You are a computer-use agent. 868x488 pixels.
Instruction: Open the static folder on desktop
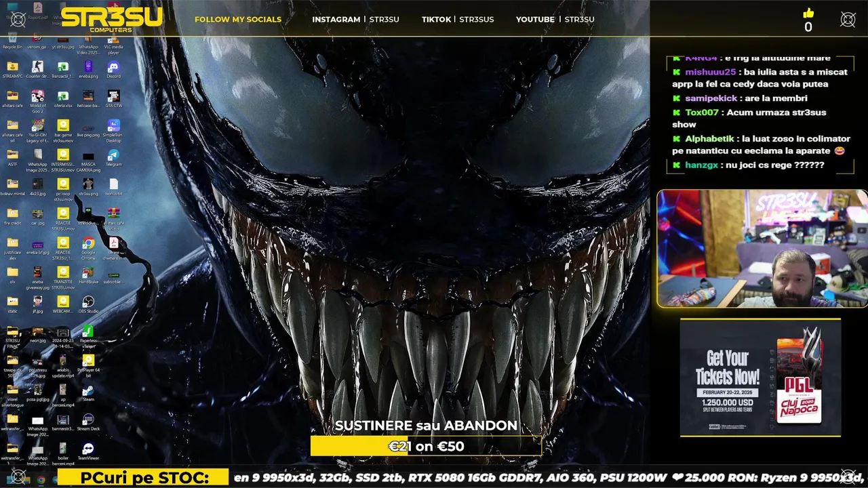click(x=12, y=304)
